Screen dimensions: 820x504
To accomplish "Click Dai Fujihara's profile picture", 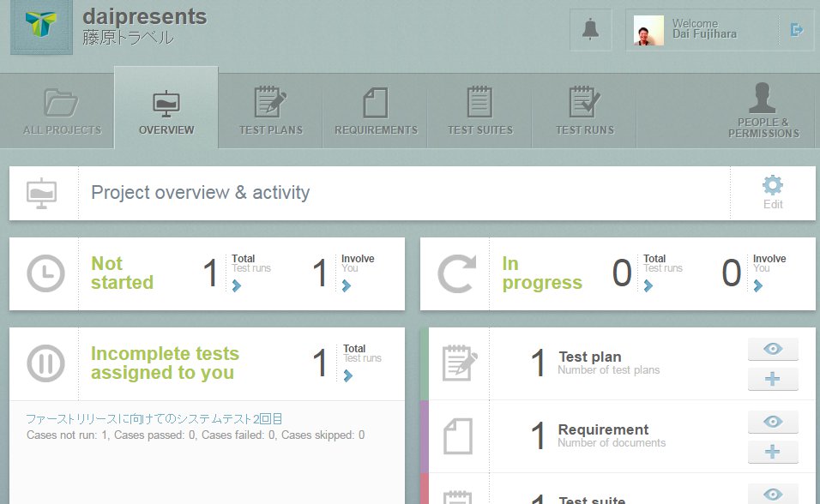I will (x=648, y=31).
